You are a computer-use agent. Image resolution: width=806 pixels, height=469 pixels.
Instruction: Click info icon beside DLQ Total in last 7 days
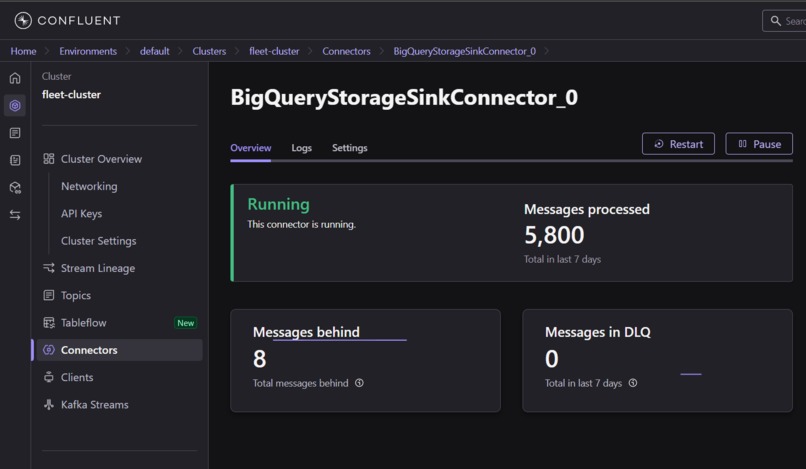633,383
